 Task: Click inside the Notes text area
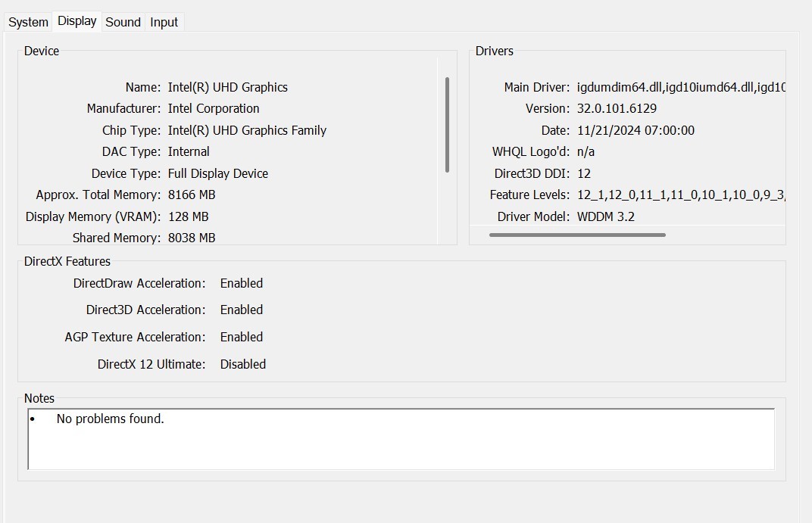tap(400, 443)
